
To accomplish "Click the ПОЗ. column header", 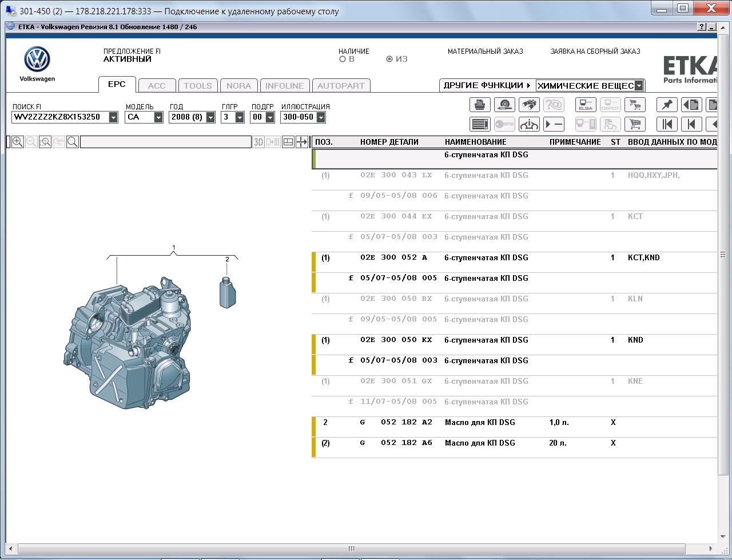I will (x=324, y=142).
